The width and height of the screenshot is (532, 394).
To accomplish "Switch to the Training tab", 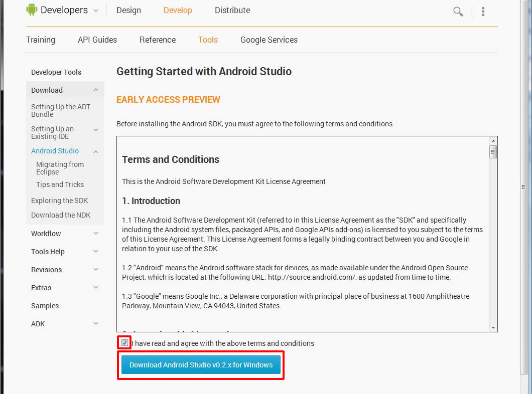I will pyautogui.click(x=41, y=40).
